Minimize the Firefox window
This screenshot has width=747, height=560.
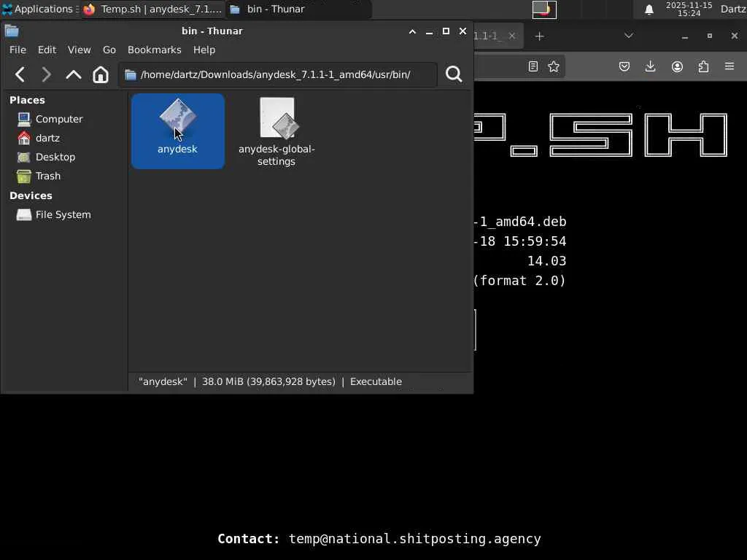685,36
